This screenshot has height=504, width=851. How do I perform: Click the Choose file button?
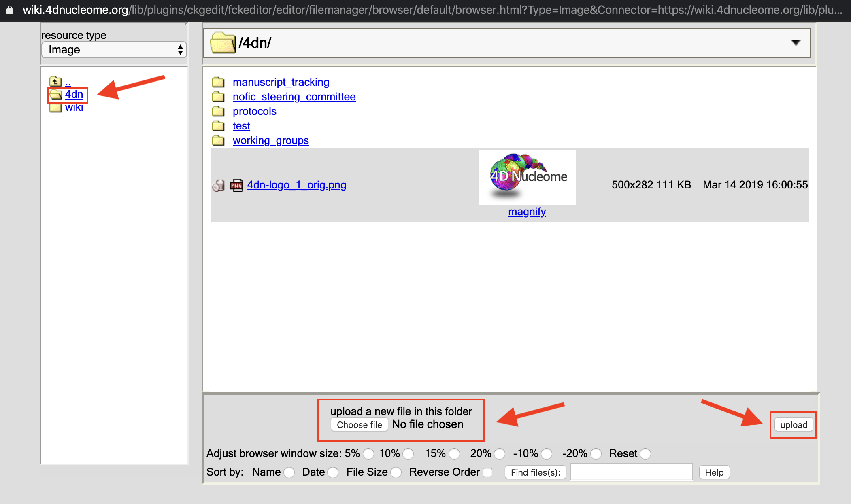coord(359,425)
